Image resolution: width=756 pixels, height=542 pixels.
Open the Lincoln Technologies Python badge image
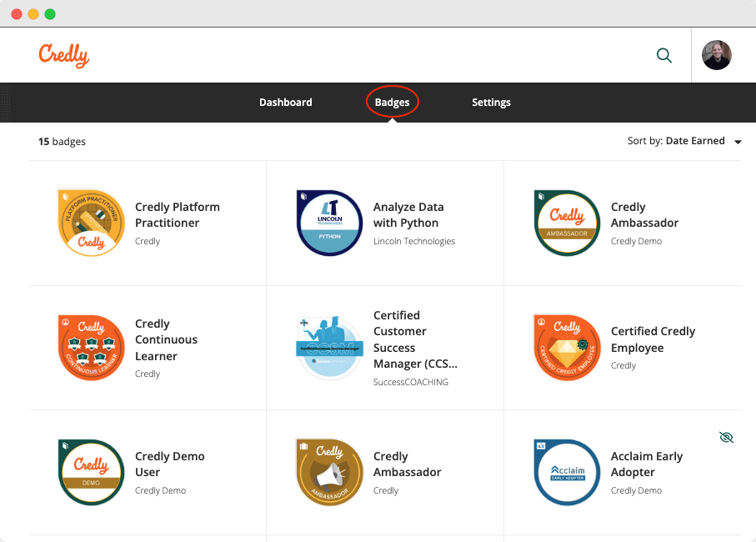click(x=329, y=223)
